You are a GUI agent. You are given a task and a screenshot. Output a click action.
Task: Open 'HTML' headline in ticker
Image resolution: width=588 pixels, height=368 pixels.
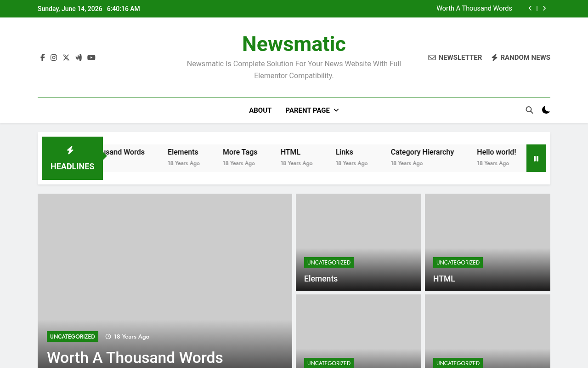[x=290, y=152]
